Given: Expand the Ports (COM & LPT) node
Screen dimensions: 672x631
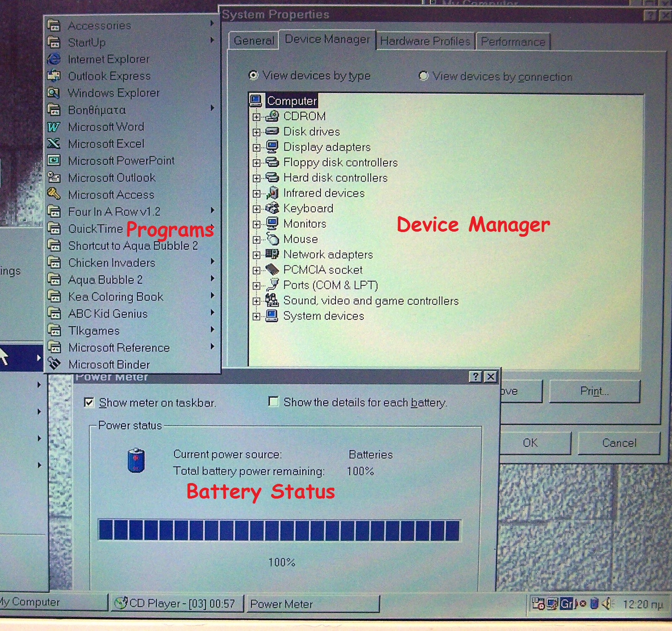Looking at the screenshot, I should (256, 285).
